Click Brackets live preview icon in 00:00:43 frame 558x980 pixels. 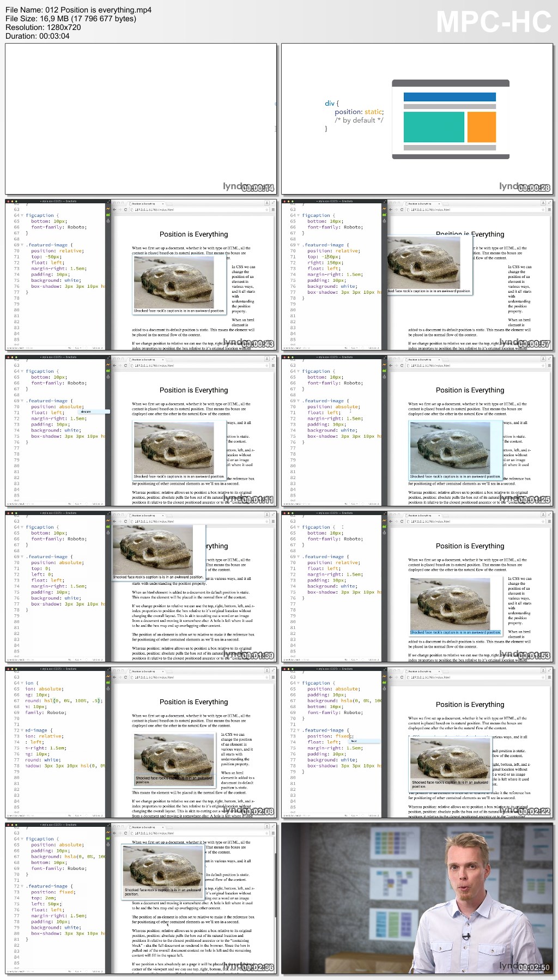pos(108,209)
